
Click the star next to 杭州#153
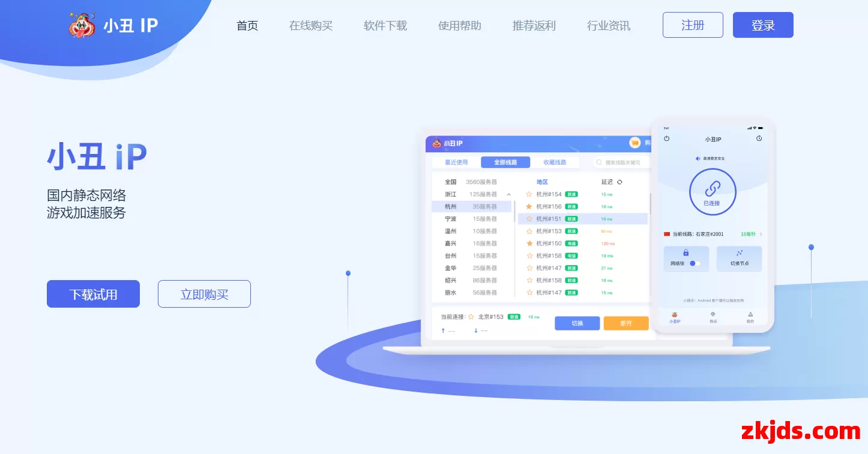529,231
